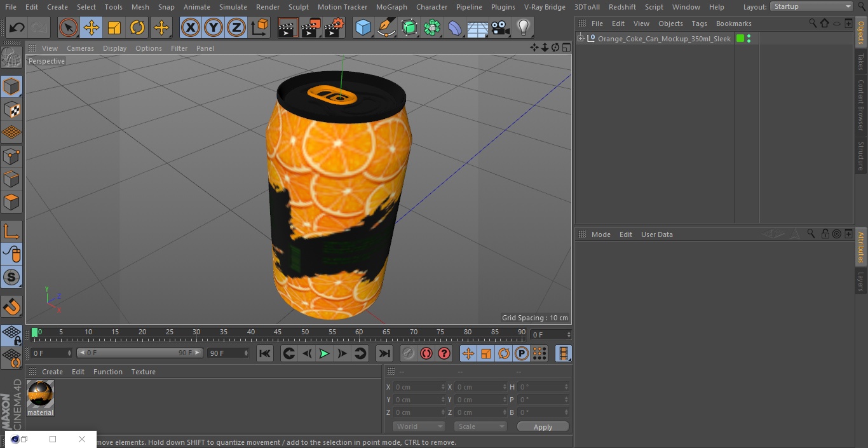868x448 pixels.
Task: Switch to Texture mode
Action: pos(11,109)
